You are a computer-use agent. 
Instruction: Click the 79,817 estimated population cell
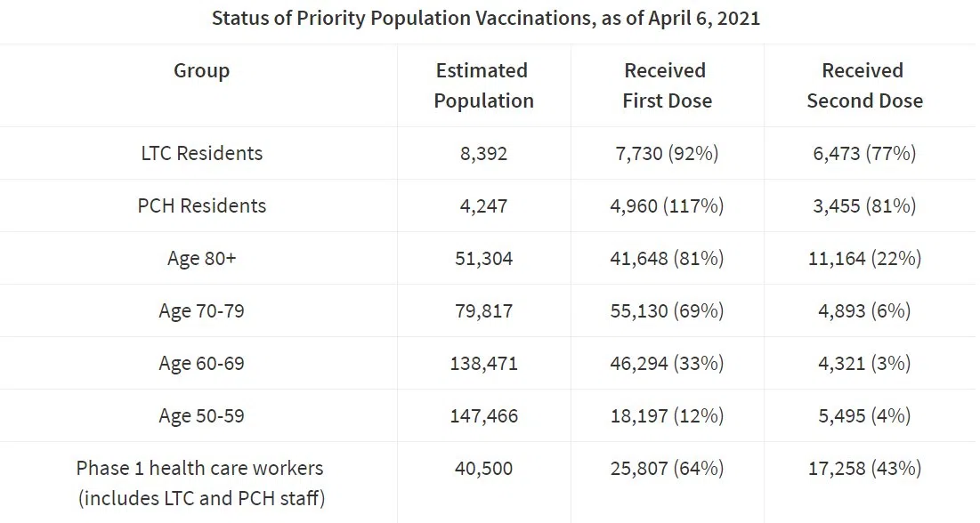[x=483, y=311]
